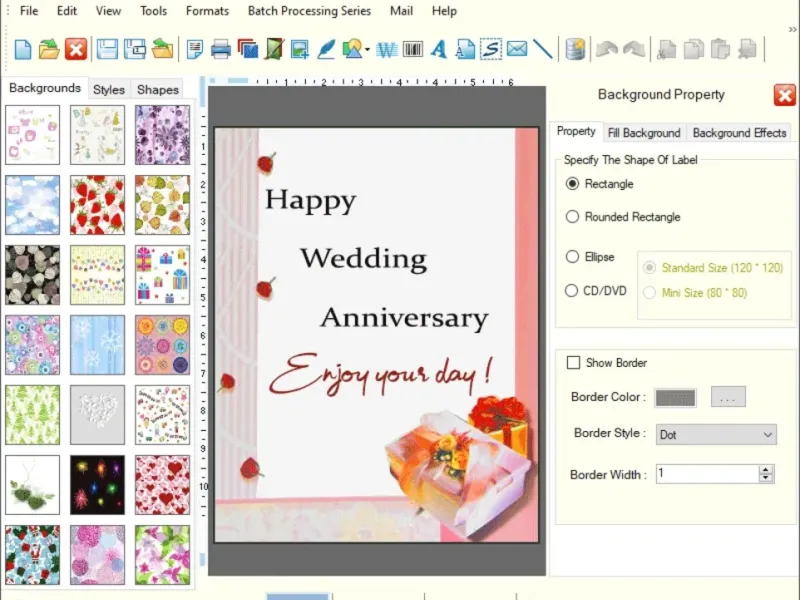Switch to Background Effects tab

(739, 133)
